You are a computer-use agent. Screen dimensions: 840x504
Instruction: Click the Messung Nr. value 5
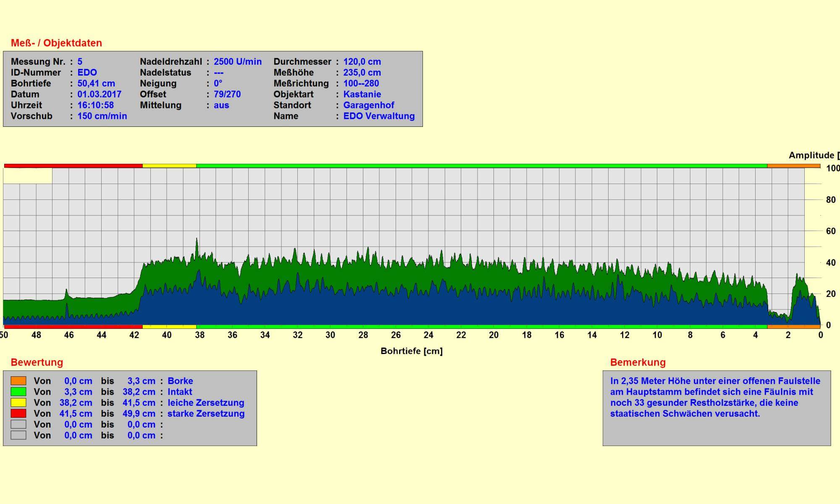pyautogui.click(x=80, y=62)
